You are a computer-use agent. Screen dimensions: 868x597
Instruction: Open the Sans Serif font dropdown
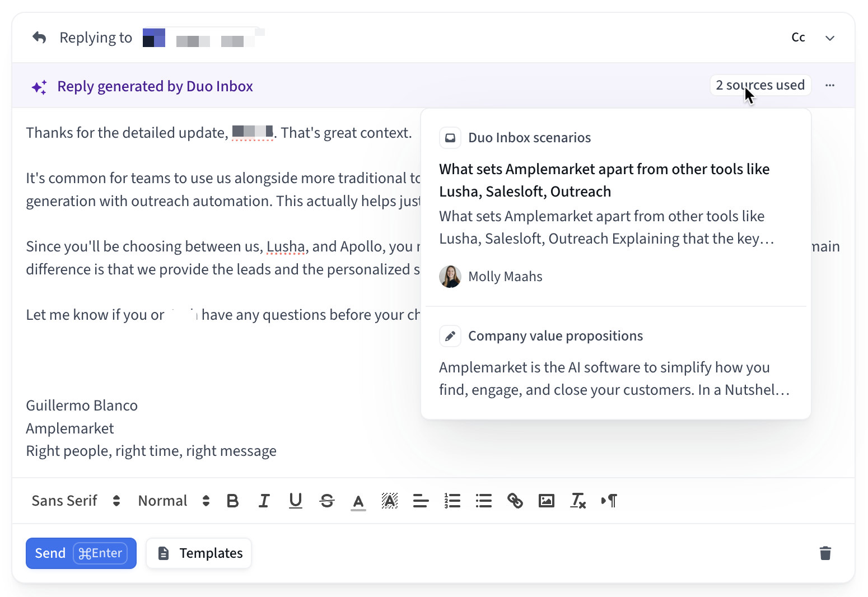(x=76, y=501)
